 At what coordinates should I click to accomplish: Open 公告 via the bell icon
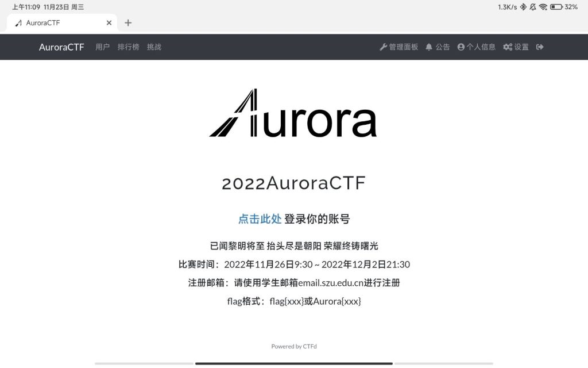[x=429, y=47]
